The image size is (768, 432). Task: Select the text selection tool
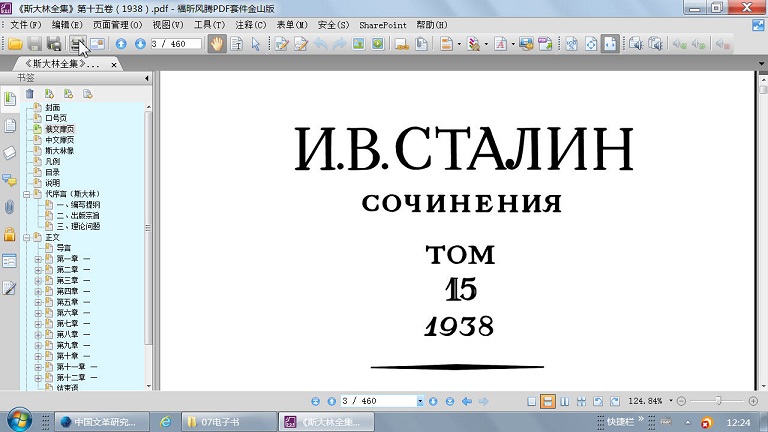point(237,44)
